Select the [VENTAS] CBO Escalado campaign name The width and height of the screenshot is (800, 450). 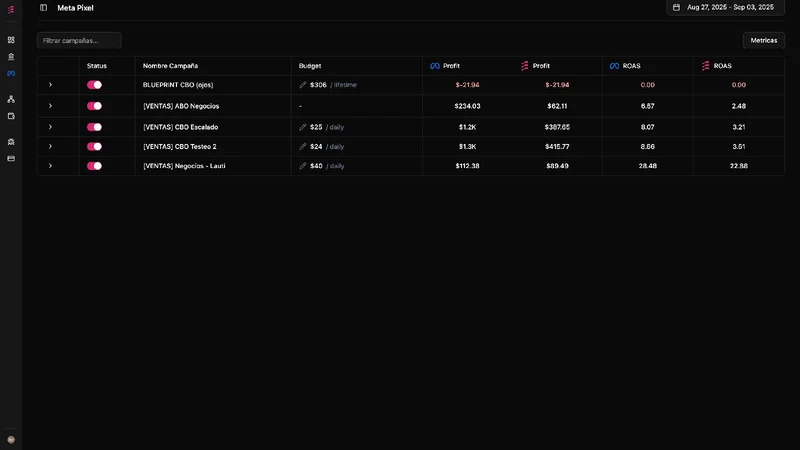181,127
